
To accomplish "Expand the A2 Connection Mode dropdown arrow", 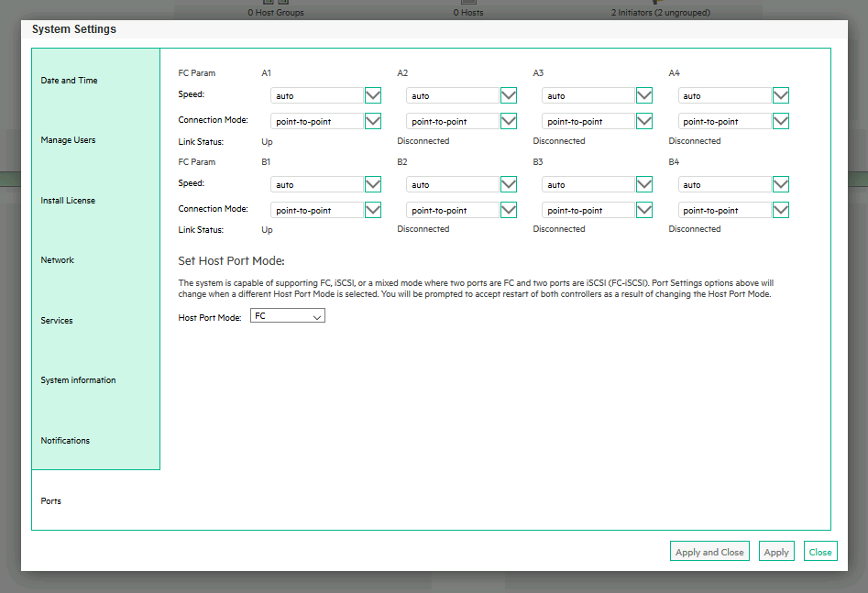I will (x=509, y=121).
